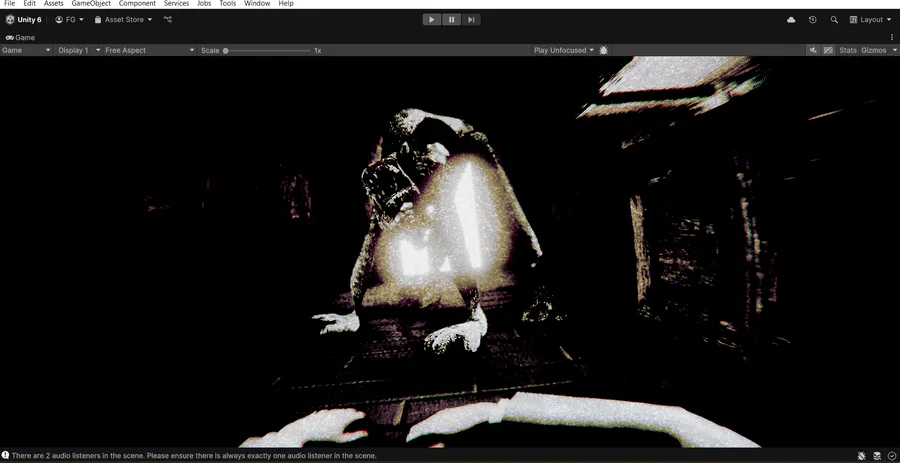Click the Unity 6 logo icon

[10, 20]
